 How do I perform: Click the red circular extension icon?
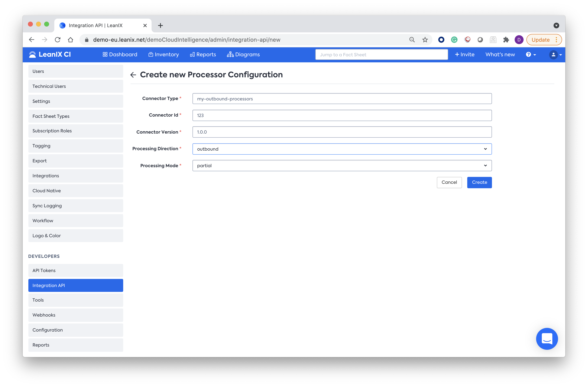(467, 40)
